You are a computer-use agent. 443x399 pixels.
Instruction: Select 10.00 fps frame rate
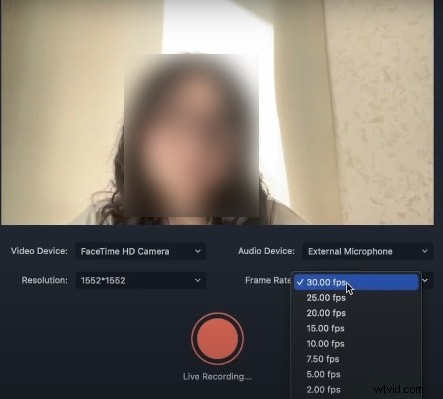pyautogui.click(x=356, y=344)
